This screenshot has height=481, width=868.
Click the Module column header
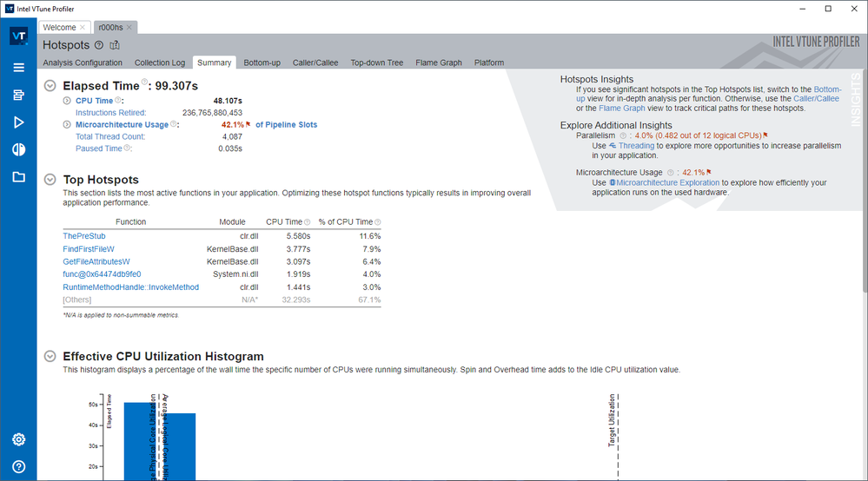[x=232, y=221]
